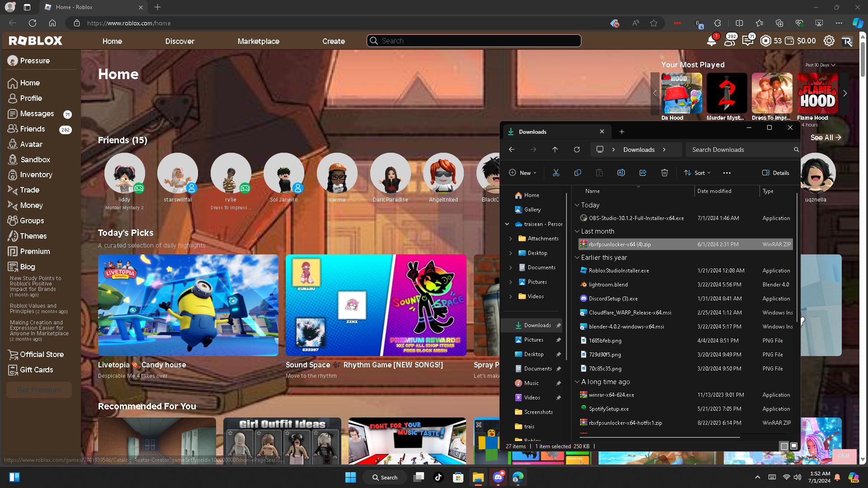
Task: Open friend liddy's avatar
Action: pos(124,173)
